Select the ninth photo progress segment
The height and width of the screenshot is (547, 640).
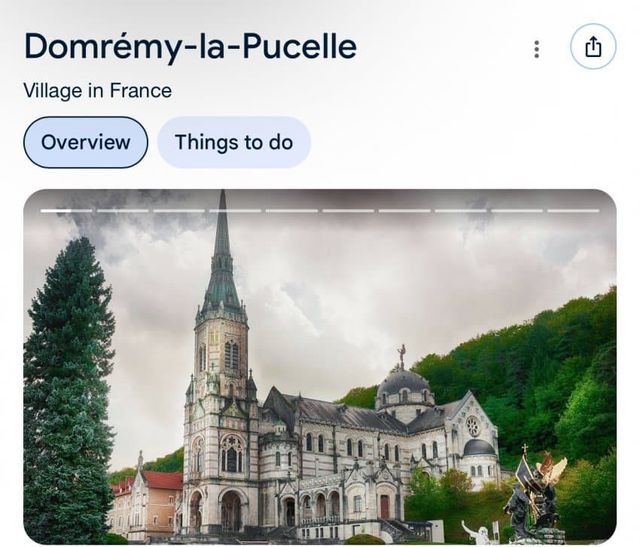pos(518,211)
